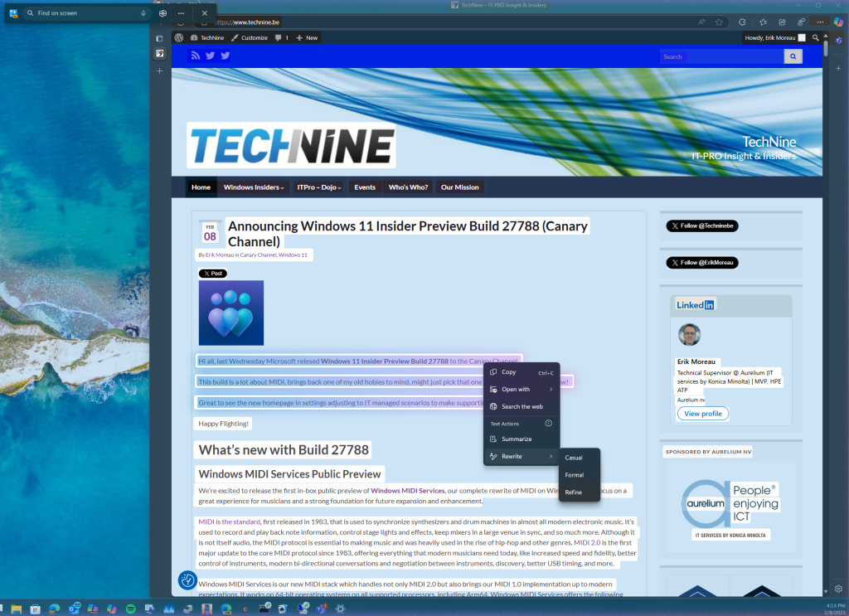Click the round blue history badge icon
Screen dimensions: 849x616
pyautogui.click(x=188, y=580)
